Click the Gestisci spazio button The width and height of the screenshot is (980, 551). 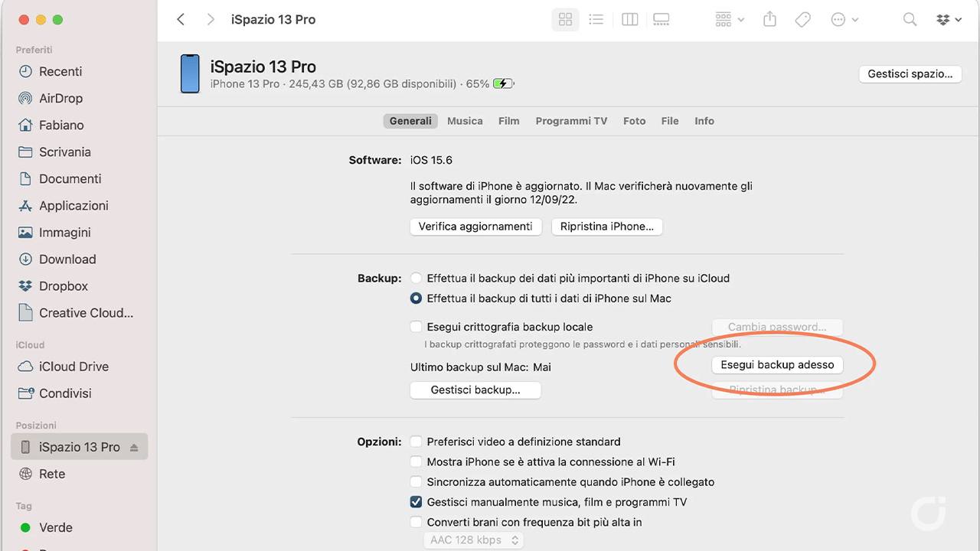click(x=910, y=74)
